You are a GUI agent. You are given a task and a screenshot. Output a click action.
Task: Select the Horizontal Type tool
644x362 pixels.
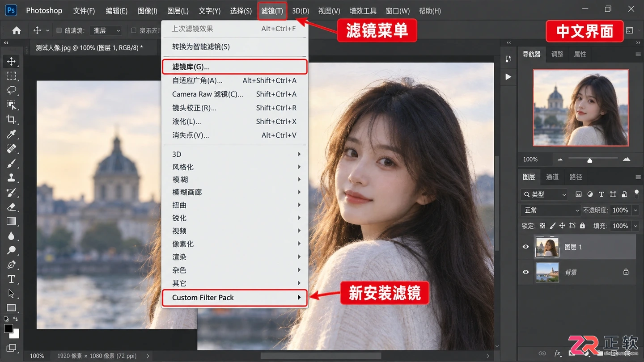pos(11,279)
